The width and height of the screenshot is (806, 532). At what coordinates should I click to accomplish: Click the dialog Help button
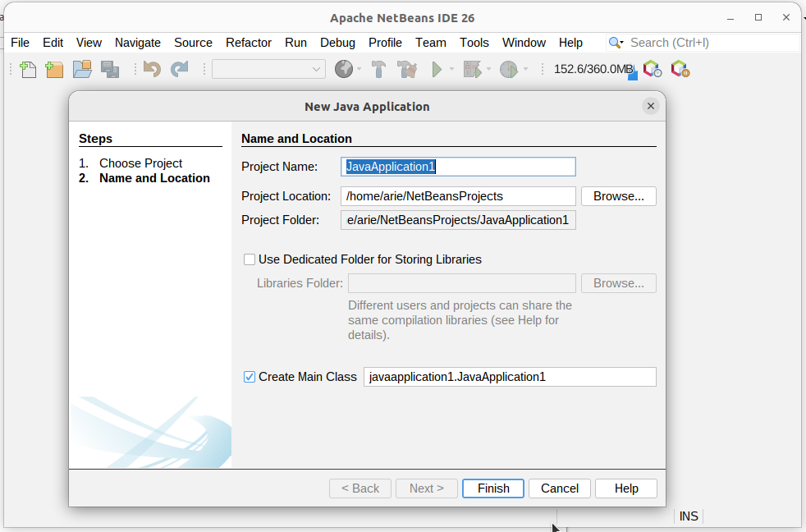coord(626,488)
